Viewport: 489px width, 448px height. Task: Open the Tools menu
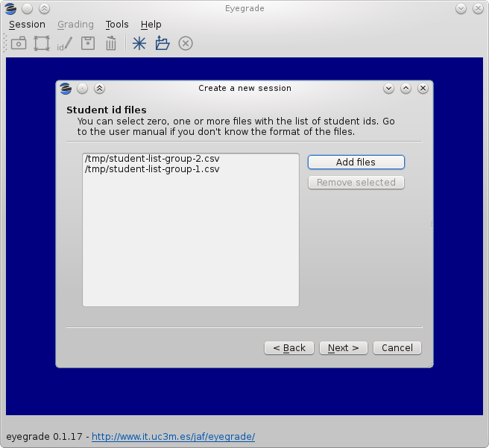point(117,25)
